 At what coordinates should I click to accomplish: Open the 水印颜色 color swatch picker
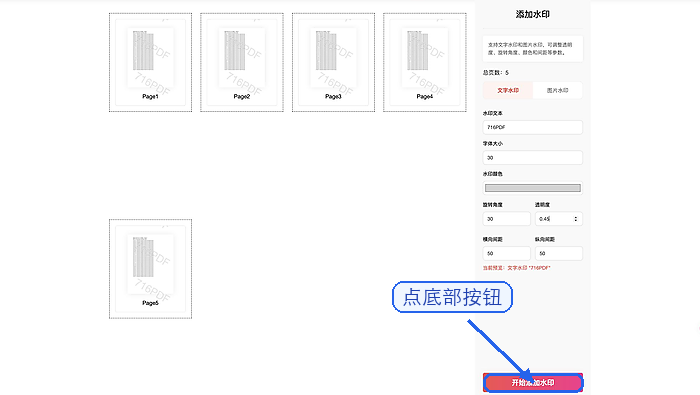(x=533, y=188)
